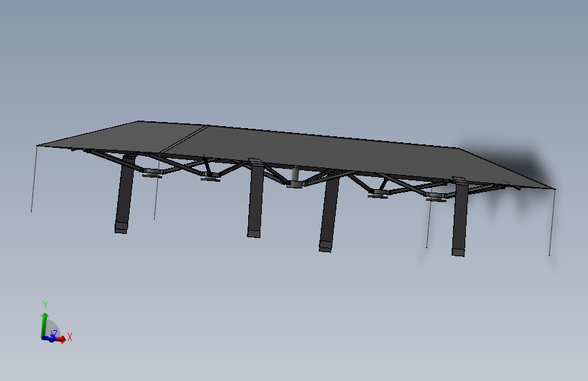This screenshot has height=381, width=588.
Task: Click the green Y axis arrow of the triad
Action: tap(44, 325)
